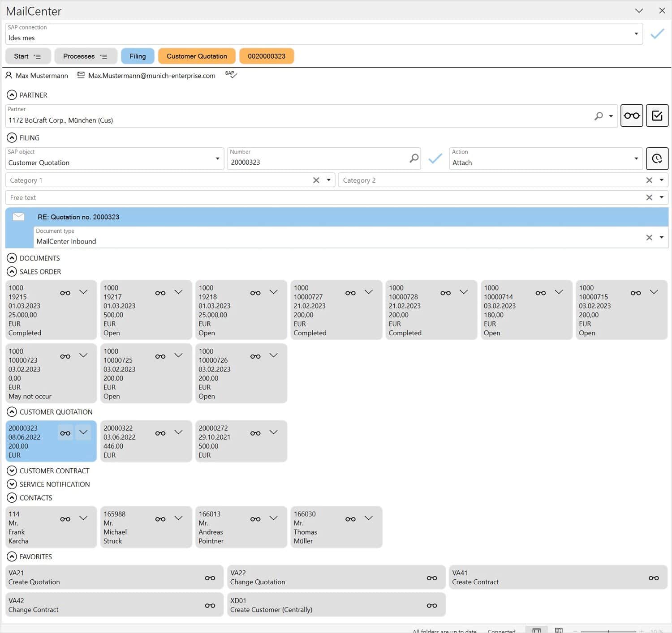Open the SAP object dropdown
Image resolution: width=672 pixels, height=633 pixels.
point(217,158)
